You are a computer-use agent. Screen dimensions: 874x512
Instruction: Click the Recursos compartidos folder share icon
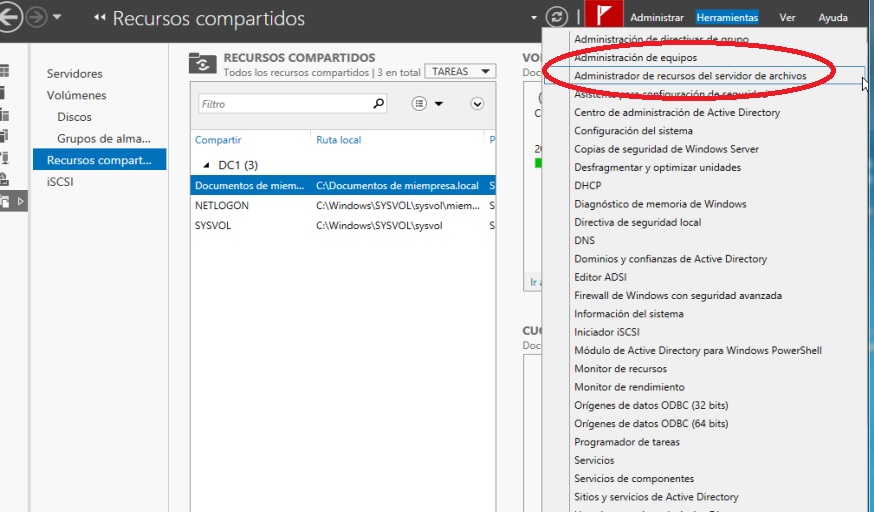[203, 64]
